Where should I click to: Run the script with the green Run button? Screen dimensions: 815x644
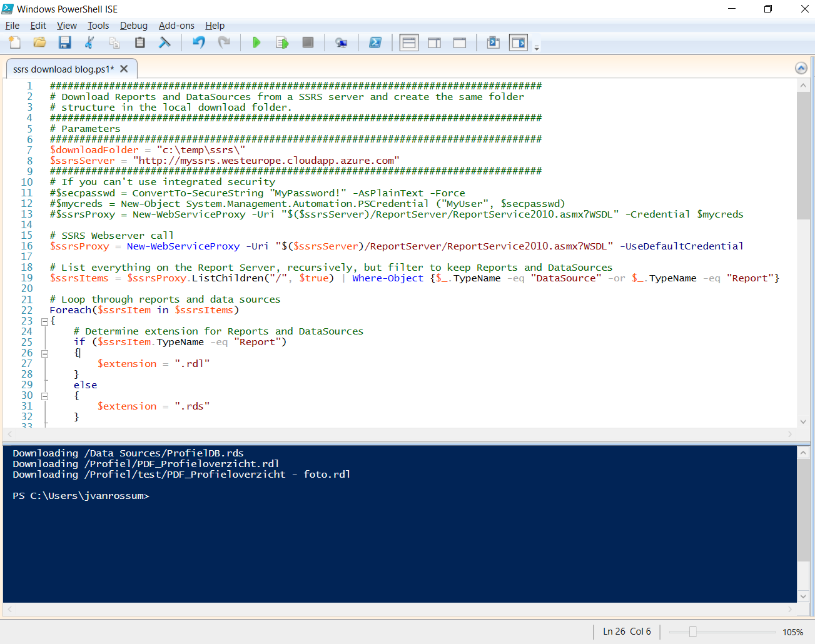pyautogui.click(x=256, y=43)
